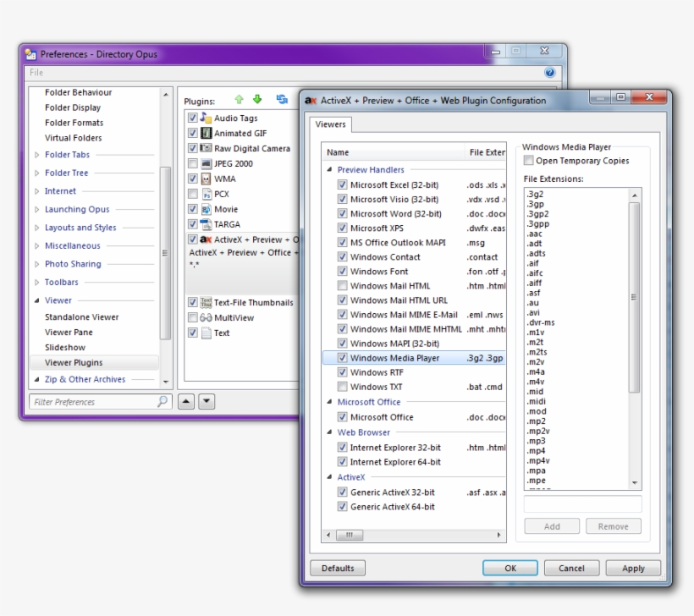Toggle Open Temporary Copies checkbox
Image resolution: width=694 pixels, height=616 pixels.
(528, 161)
